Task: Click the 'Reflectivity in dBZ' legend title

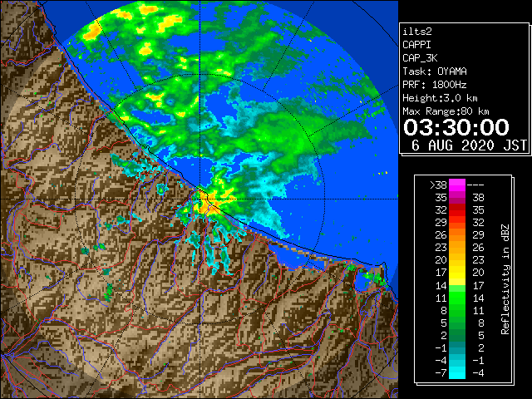Action: [505, 279]
